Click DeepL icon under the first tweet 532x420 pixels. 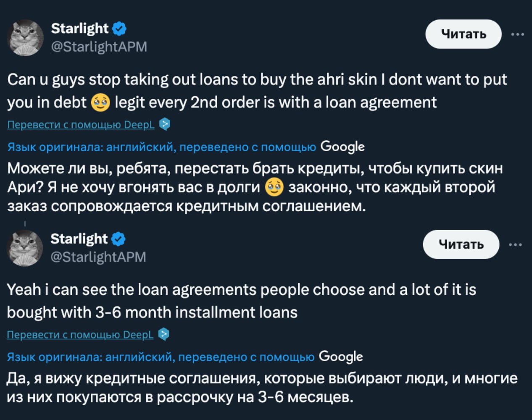coord(165,124)
